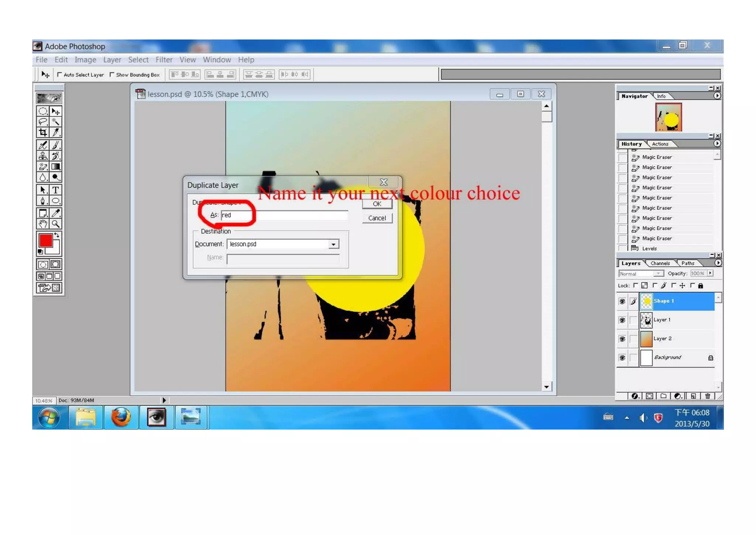Select the Magic Wand tool
This screenshot has height=535, width=756.
click(x=56, y=121)
